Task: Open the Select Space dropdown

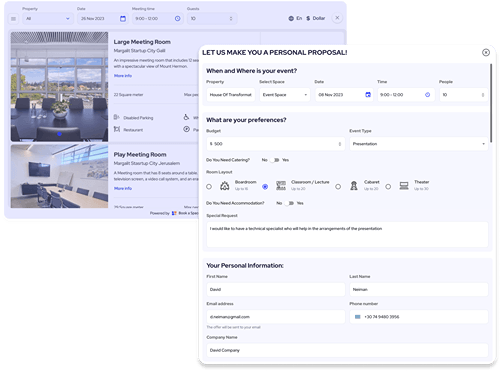Action: [x=285, y=95]
